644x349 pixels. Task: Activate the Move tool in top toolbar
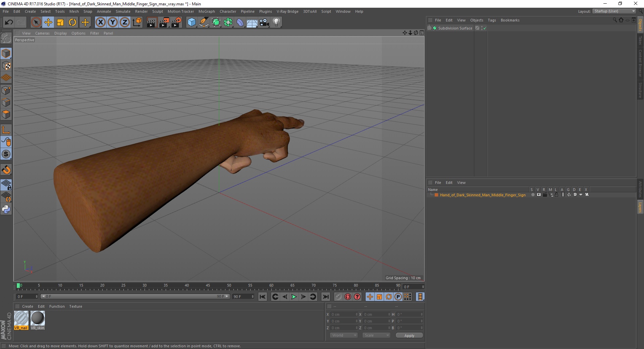pyautogui.click(x=48, y=22)
